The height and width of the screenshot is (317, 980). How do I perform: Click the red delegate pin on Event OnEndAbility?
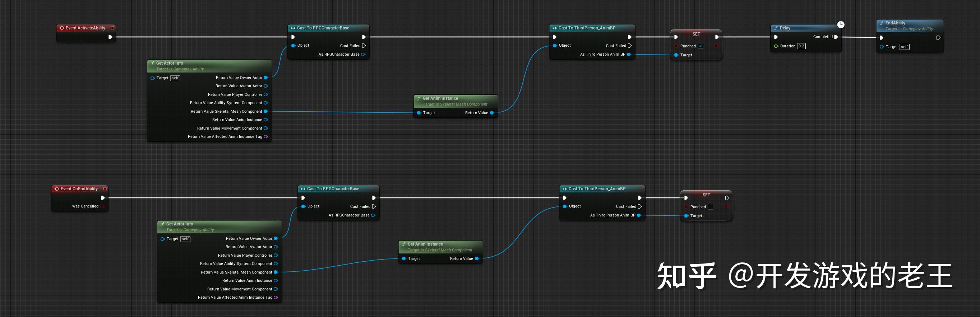[x=105, y=188]
